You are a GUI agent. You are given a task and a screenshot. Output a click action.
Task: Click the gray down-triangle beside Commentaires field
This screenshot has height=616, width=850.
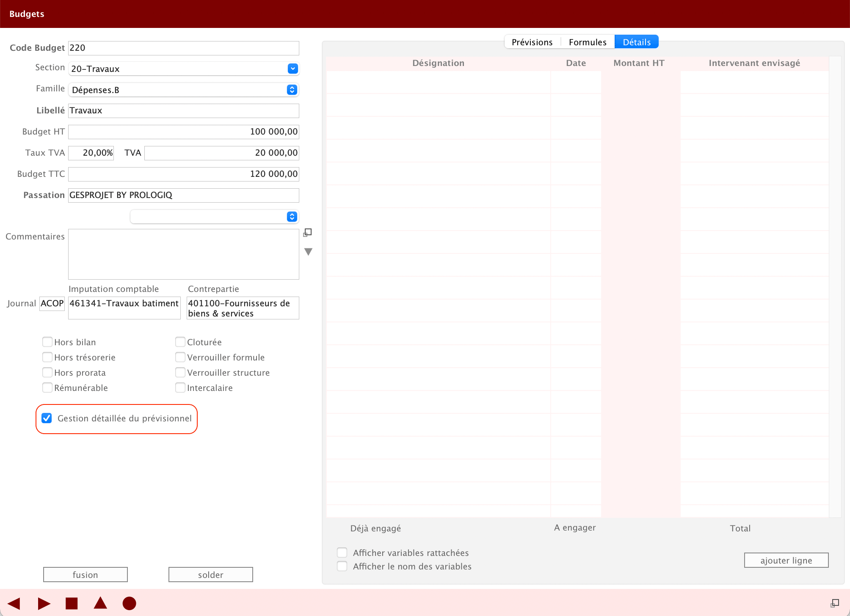click(x=308, y=252)
